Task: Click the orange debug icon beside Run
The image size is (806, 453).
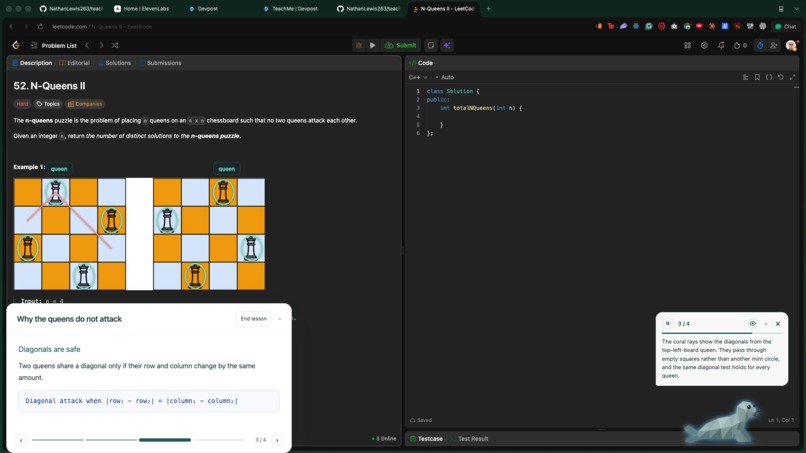Action: 359,45
